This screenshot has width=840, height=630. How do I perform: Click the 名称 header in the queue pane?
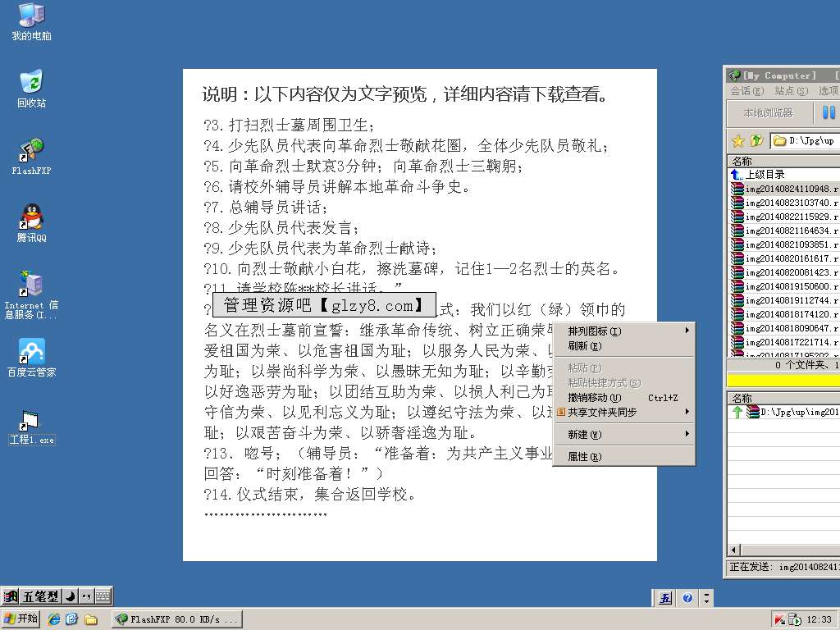783,398
